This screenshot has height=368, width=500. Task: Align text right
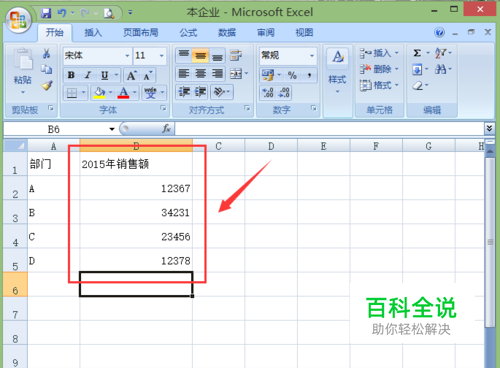click(217, 73)
